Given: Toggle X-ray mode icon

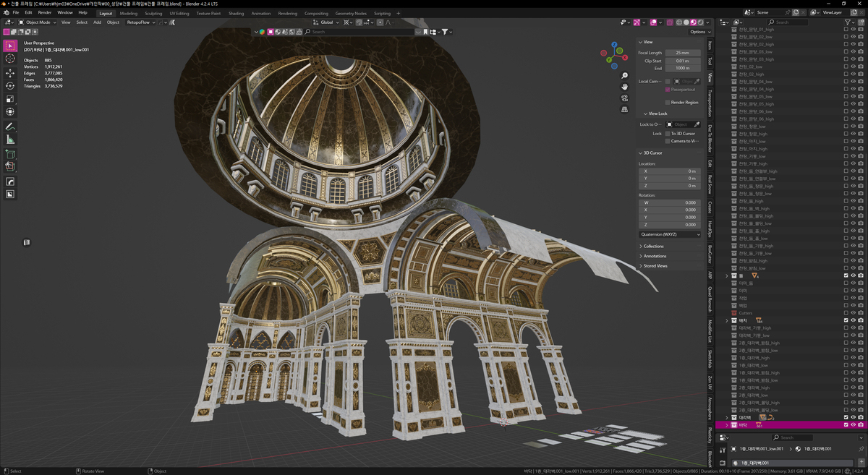Looking at the screenshot, I should 668,22.
